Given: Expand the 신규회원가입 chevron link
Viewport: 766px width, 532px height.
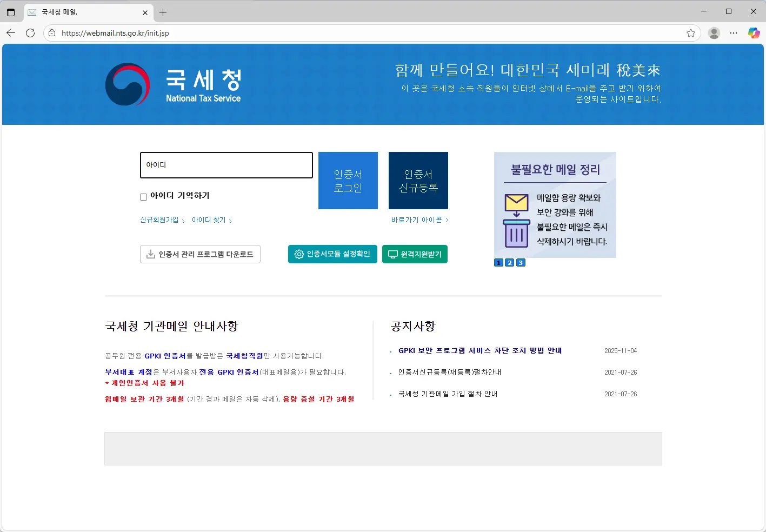Looking at the screenshot, I should coord(184,221).
